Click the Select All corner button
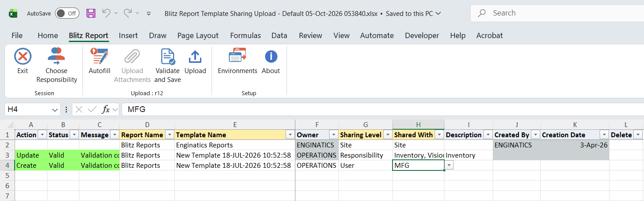The width and height of the screenshot is (644, 201). (x=7, y=125)
